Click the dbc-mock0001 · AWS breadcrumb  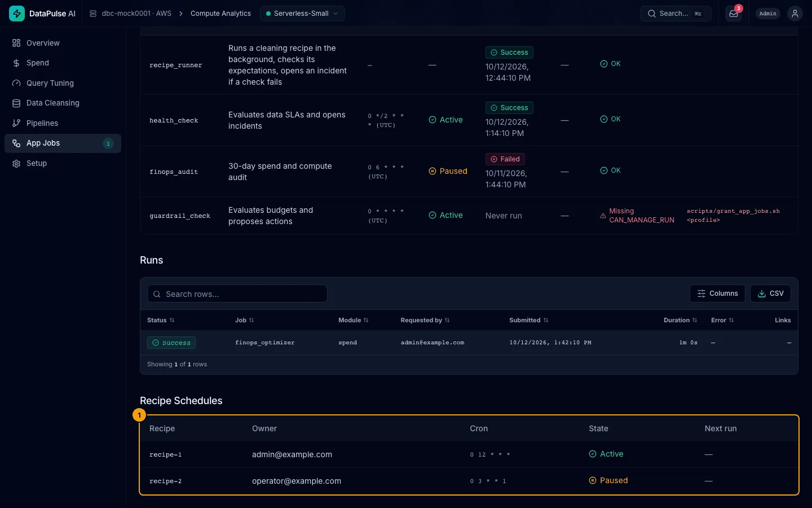[136, 14]
